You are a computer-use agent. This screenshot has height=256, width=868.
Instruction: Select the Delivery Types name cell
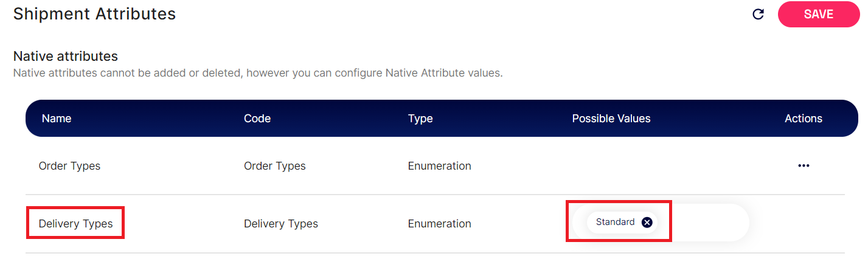pyautogui.click(x=75, y=224)
